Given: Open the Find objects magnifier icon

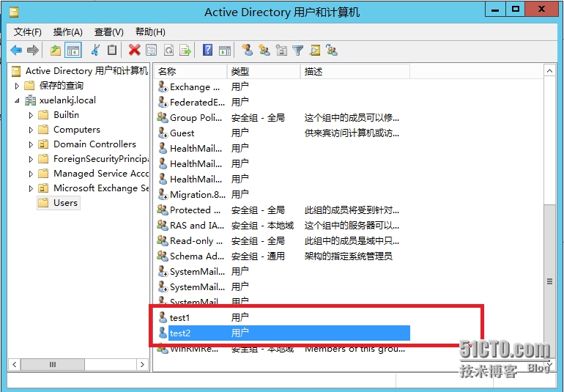Looking at the screenshot, I should (x=315, y=50).
